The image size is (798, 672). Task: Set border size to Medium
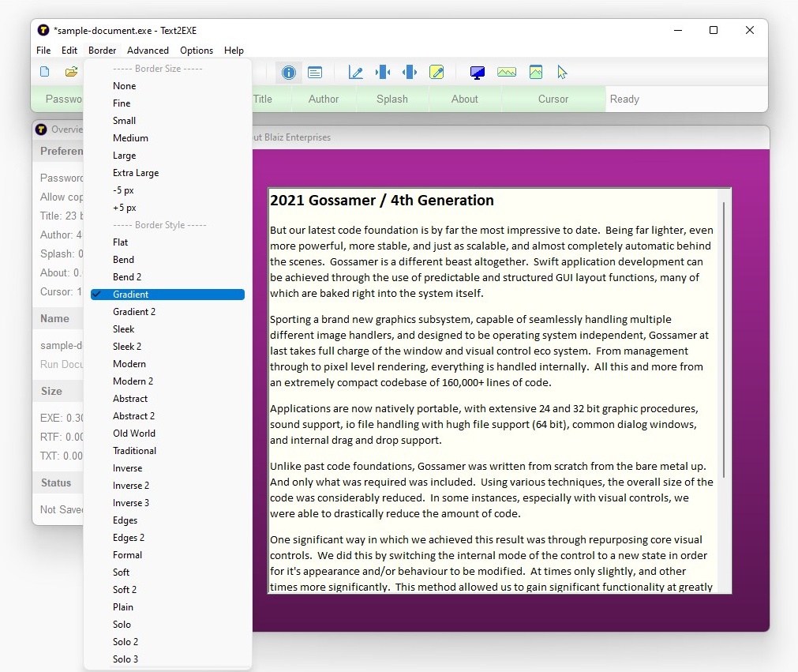point(130,138)
